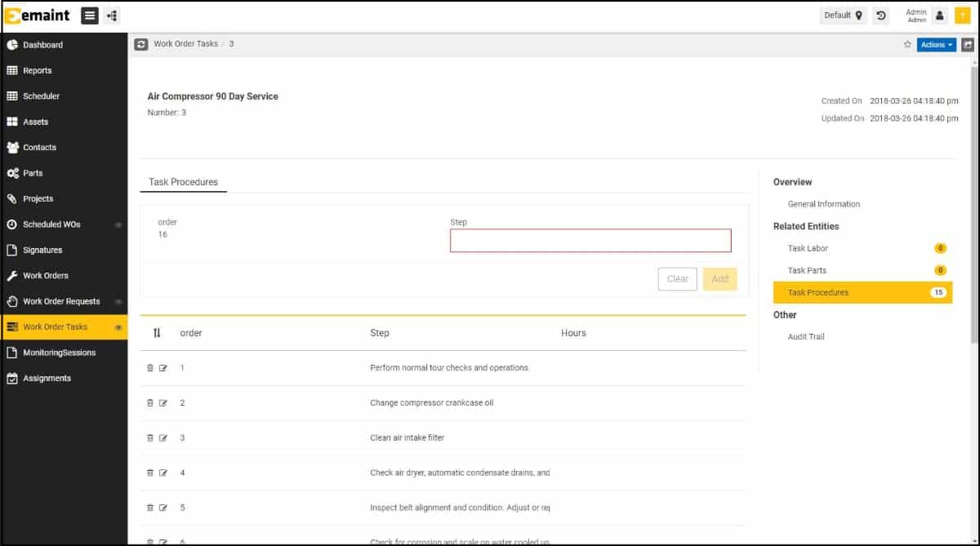
Task: Switch to the Task Procedures tab
Action: click(x=183, y=182)
